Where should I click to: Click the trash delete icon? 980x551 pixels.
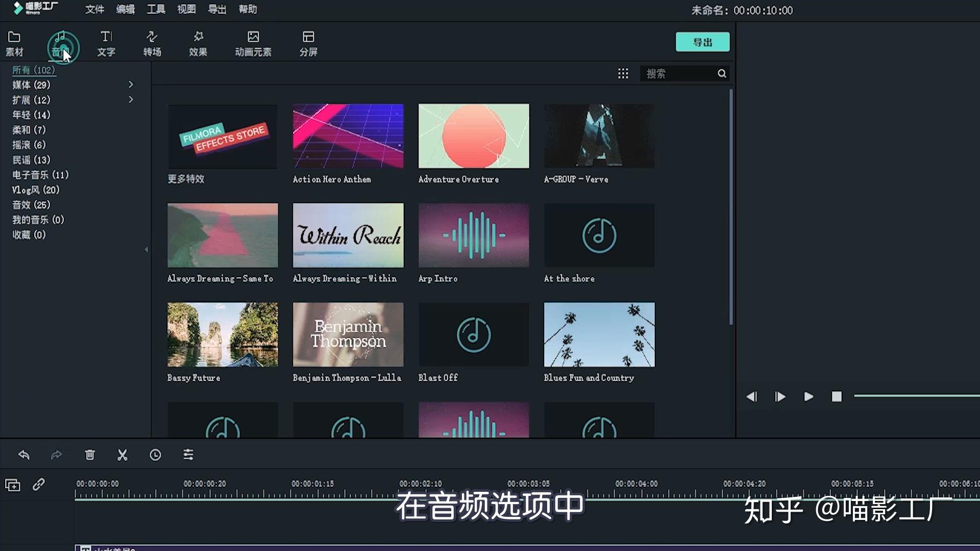pos(90,455)
